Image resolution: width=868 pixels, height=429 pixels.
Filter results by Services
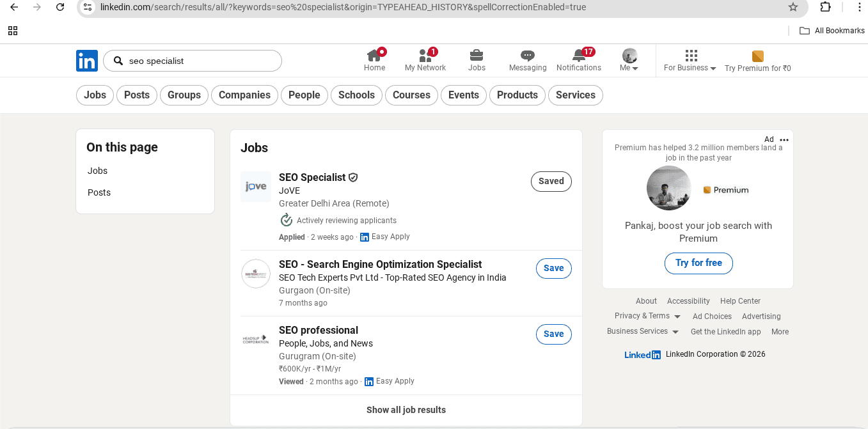(576, 95)
